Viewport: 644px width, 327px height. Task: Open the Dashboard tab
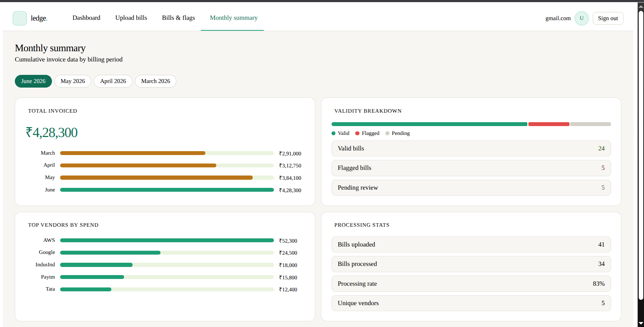[86, 18]
